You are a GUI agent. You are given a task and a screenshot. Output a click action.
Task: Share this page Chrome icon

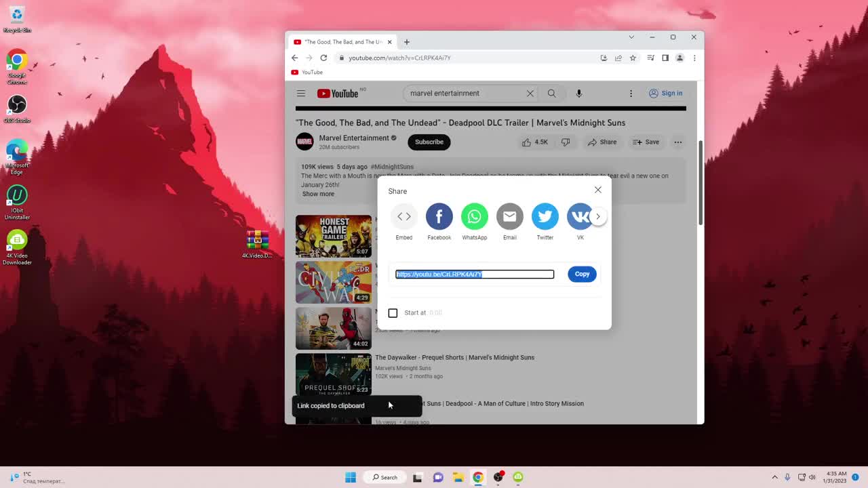click(x=618, y=58)
